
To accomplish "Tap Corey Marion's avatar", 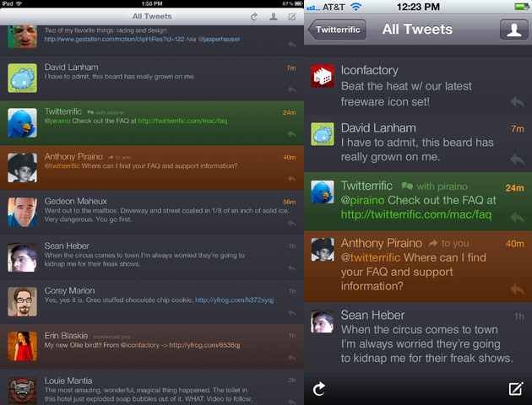I will click(23, 301).
